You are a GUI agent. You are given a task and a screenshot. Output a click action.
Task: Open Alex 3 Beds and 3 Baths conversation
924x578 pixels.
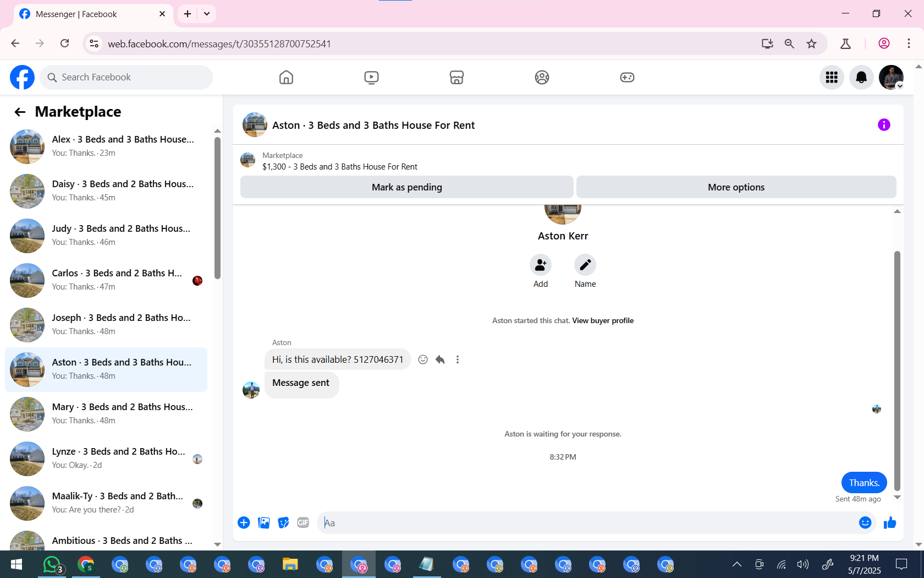pyautogui.click(x=106, y=146)
